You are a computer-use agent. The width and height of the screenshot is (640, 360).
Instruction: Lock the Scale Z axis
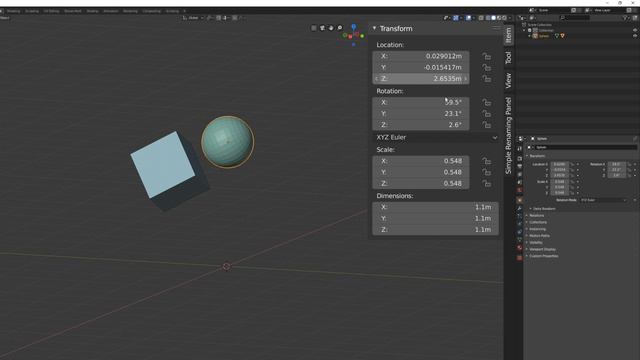(486, 184)
